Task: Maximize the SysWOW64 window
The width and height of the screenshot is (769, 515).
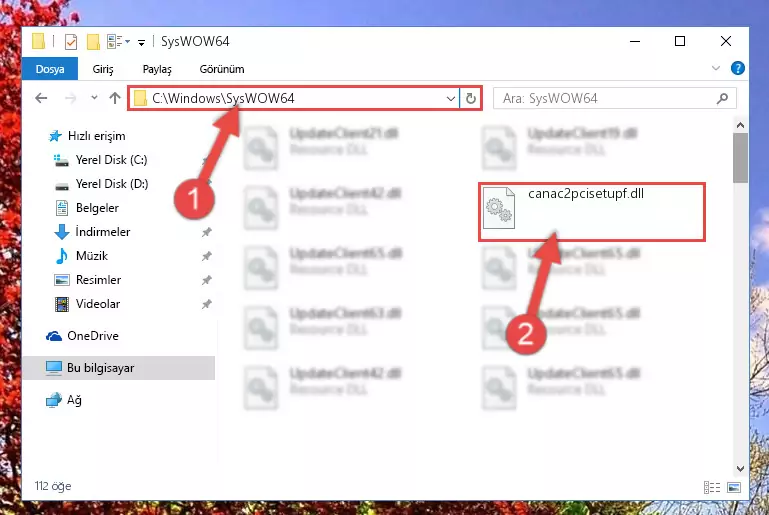Action: point(680,41)
